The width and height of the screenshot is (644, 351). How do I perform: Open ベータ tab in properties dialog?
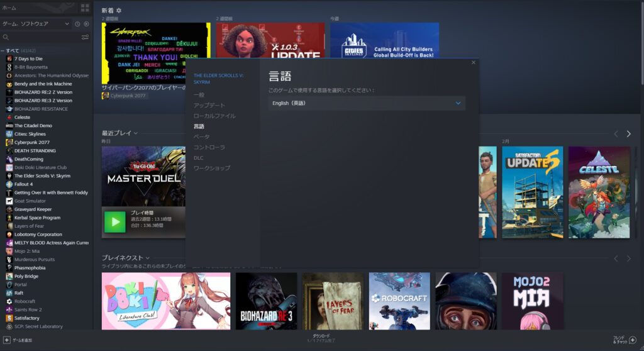coord(201,137)
